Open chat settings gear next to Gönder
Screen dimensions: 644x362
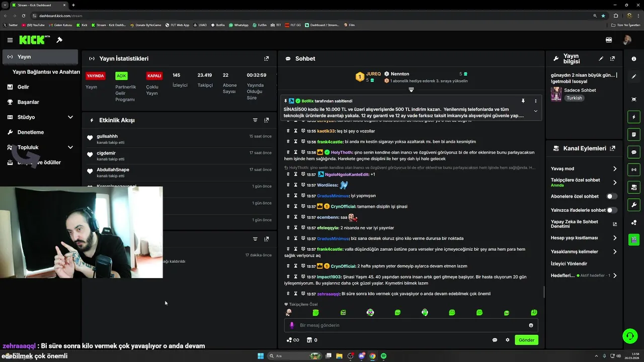(507, 340)
